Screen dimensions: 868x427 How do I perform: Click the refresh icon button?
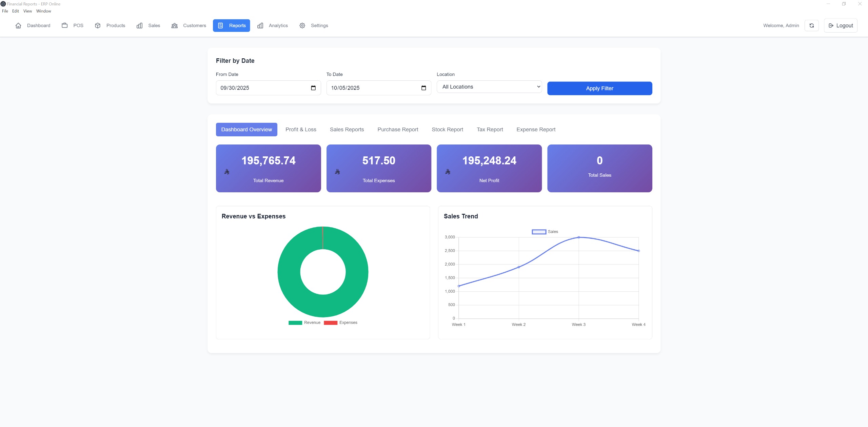pos(811,25)
